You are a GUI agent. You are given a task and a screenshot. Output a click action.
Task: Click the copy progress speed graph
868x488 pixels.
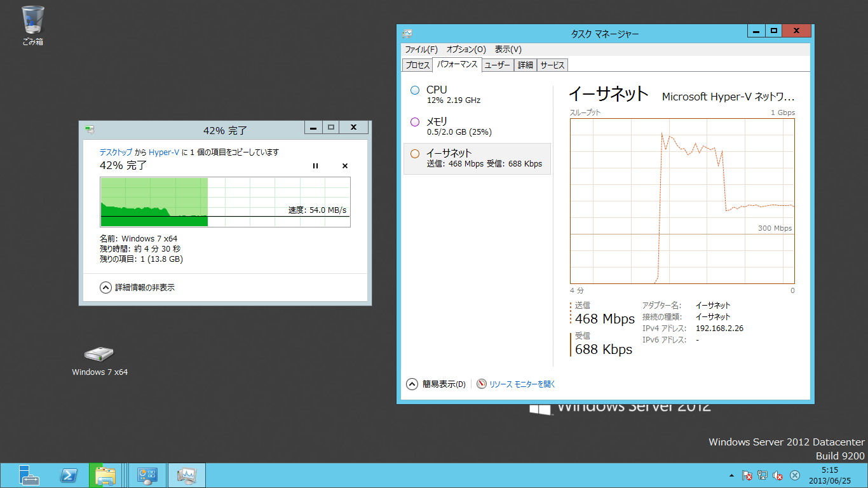225,202
